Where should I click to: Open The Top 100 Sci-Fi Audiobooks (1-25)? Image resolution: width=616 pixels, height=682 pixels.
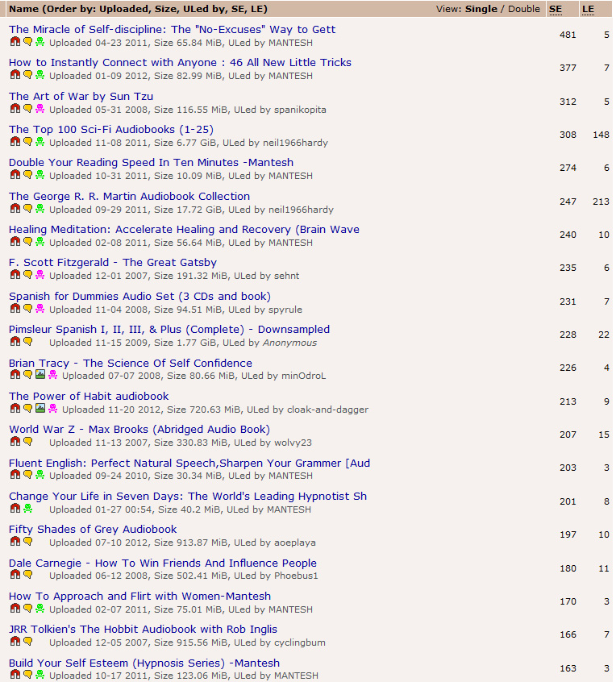click(x=111, y=129)
